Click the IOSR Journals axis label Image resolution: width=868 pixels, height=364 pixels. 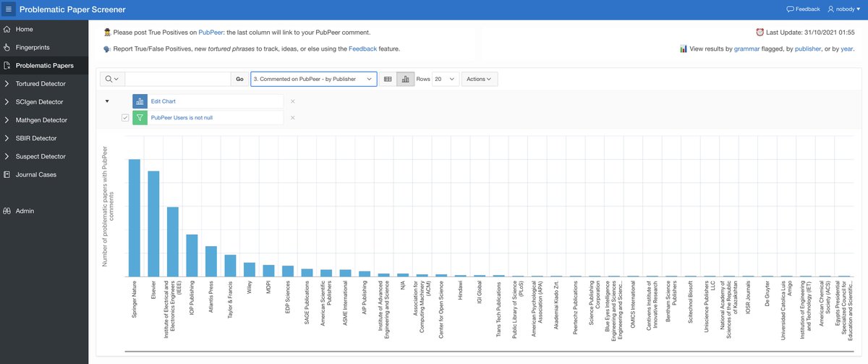tap(746, 297)
